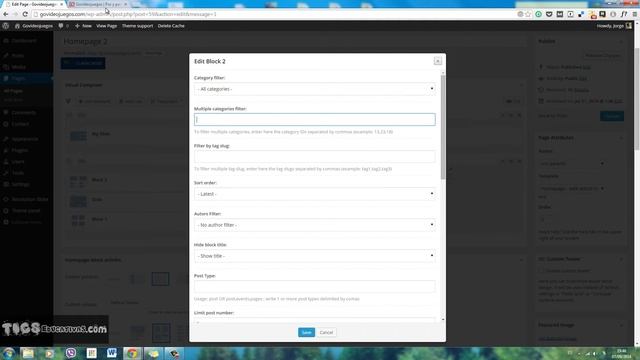Click the WordPress logo in admin bar
Image resolution: width=640 pixels, height=360 pixels.
point(6,26)
